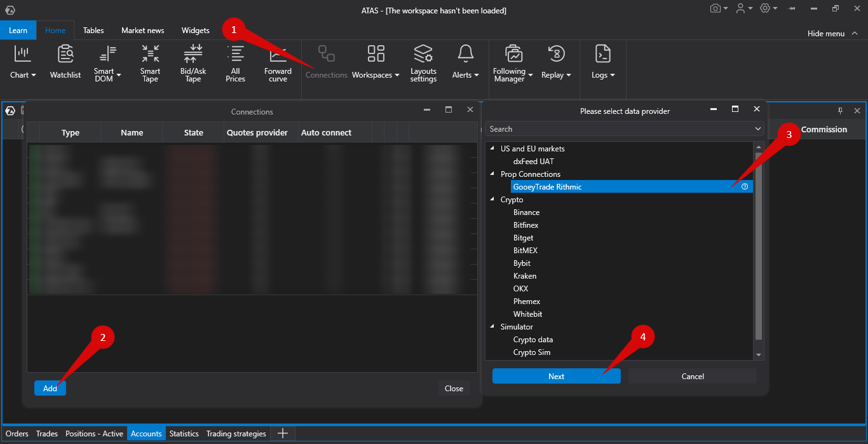Switch to the Trades bottom tab
868x444 pixels.
47,434
